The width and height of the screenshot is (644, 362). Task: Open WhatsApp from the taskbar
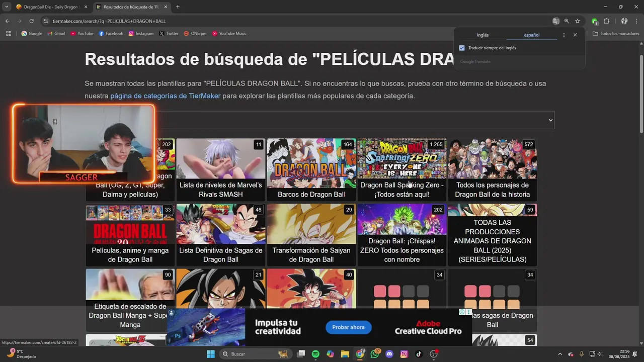coord(375,354)
